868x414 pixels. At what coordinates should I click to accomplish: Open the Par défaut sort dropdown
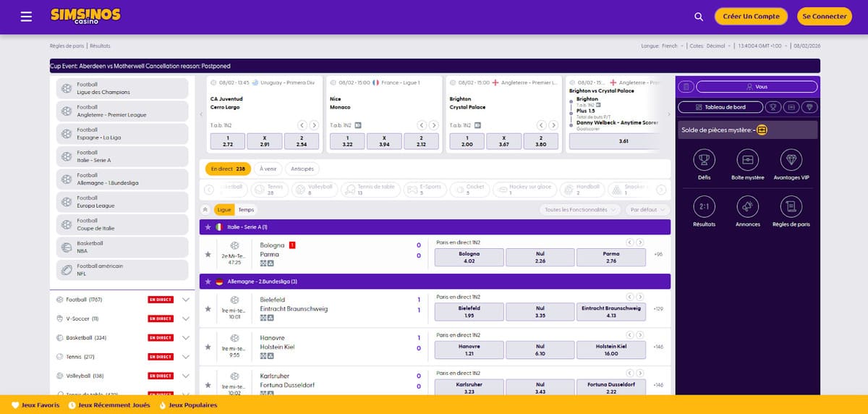click(x=647, y=210)
